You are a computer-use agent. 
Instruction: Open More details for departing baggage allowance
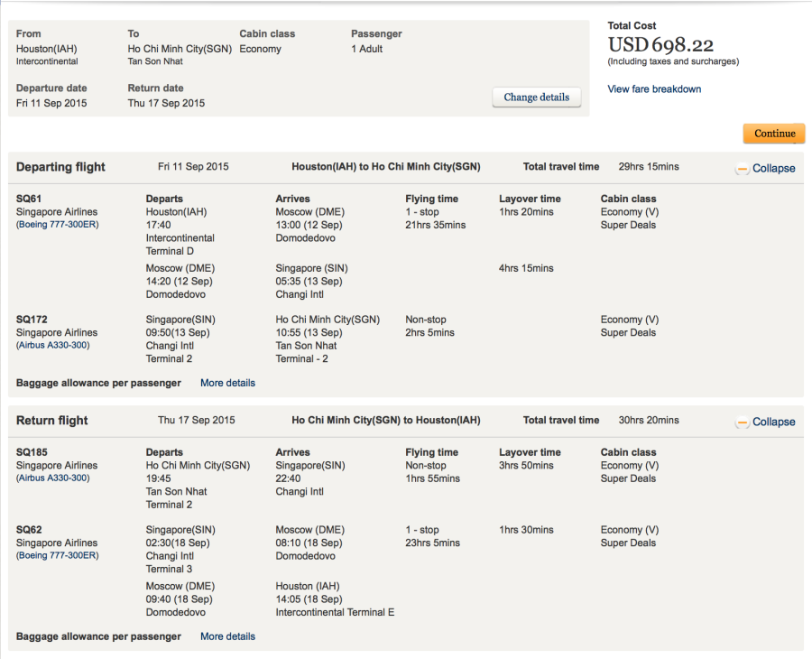(x=228, y=383)
